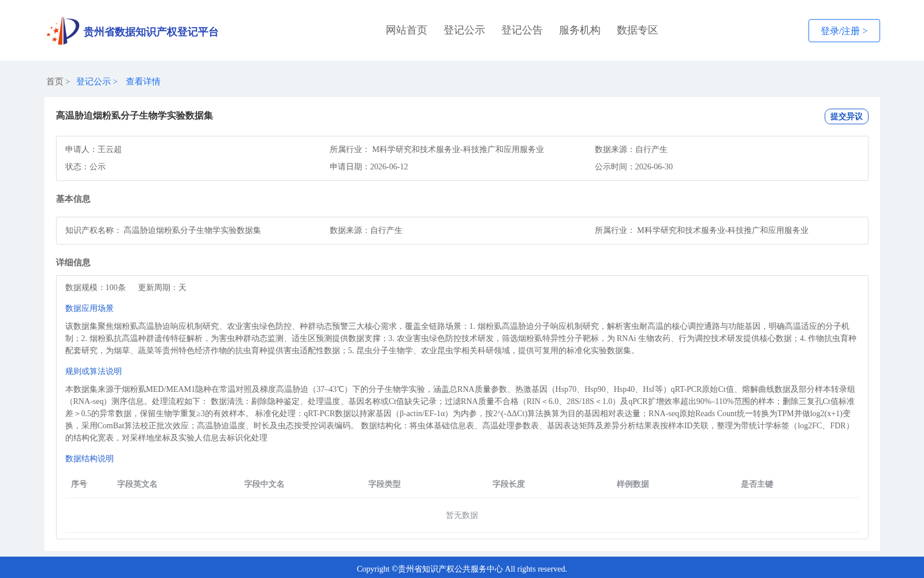
Task: Click the 申请人：王云超 text
Action: click(94, 149)
